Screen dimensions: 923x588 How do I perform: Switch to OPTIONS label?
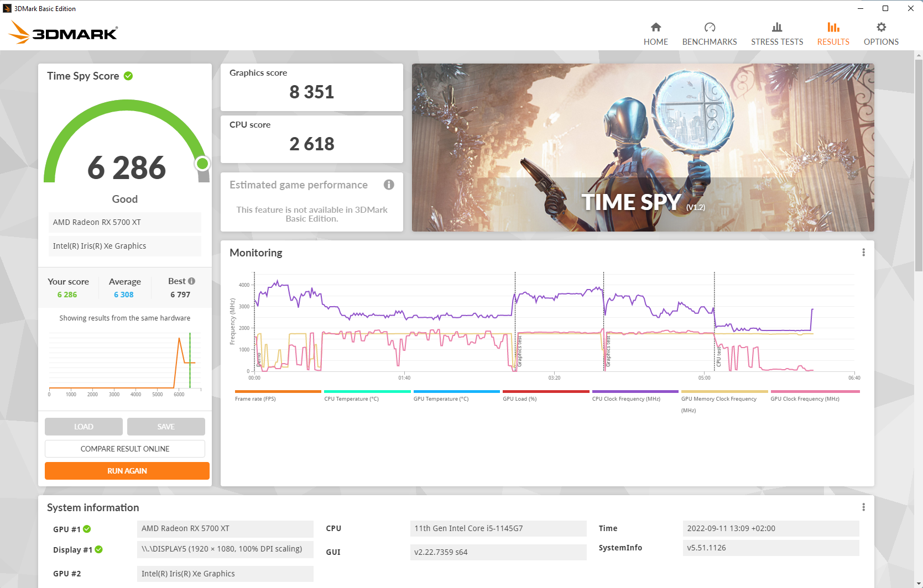pyautogui.click(x=882, y=42)
